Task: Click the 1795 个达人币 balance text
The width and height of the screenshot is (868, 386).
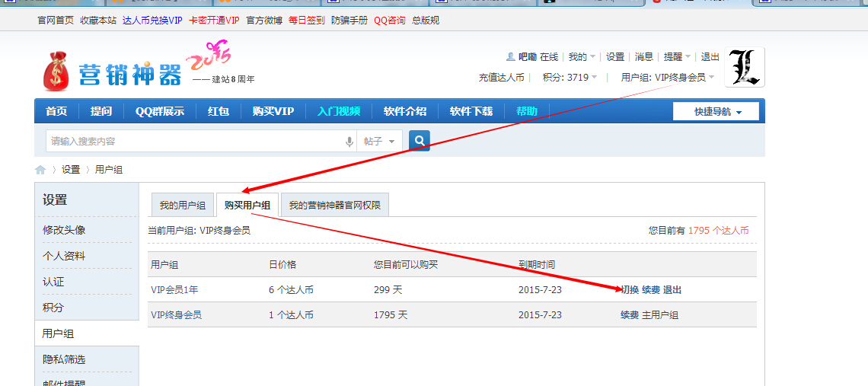Action: [719, 231]
